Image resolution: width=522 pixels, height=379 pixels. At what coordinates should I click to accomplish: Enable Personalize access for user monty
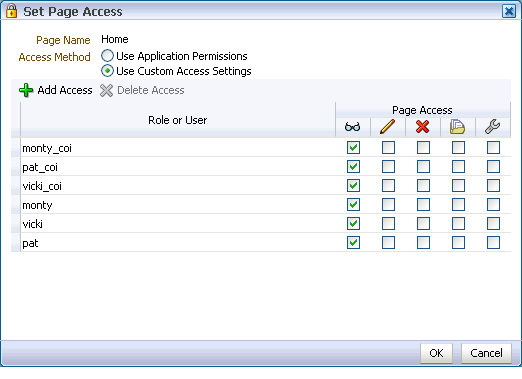[458, 205]
